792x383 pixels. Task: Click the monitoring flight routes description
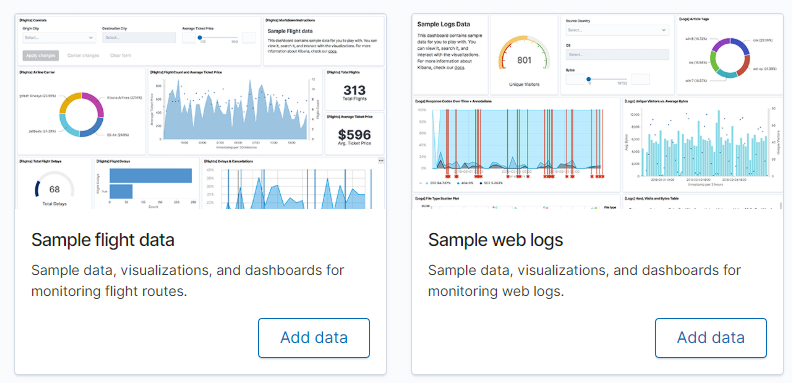point(187,280)
